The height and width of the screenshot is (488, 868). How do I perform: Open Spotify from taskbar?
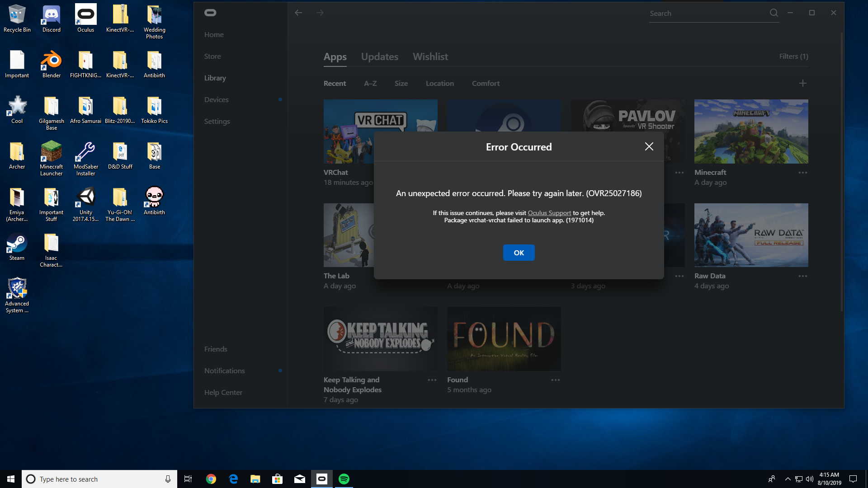click(344, 479)
